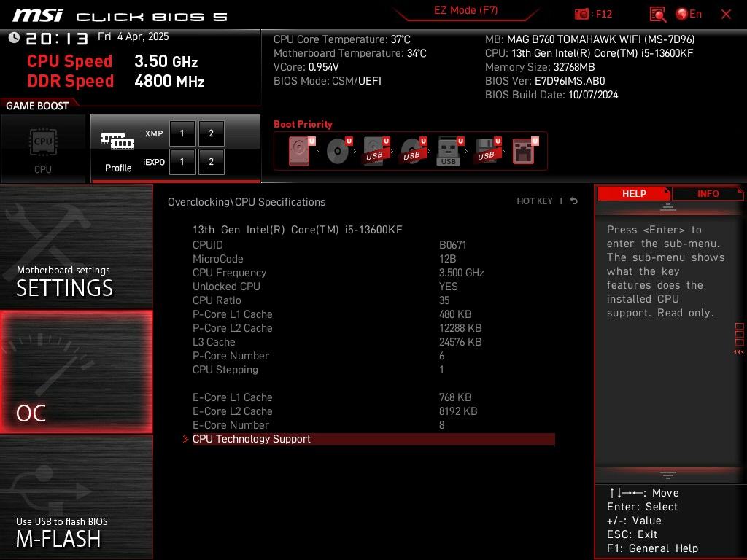747x560 pixels.
Task: Select the CPU Frequency row
Action: coord(373,273)
